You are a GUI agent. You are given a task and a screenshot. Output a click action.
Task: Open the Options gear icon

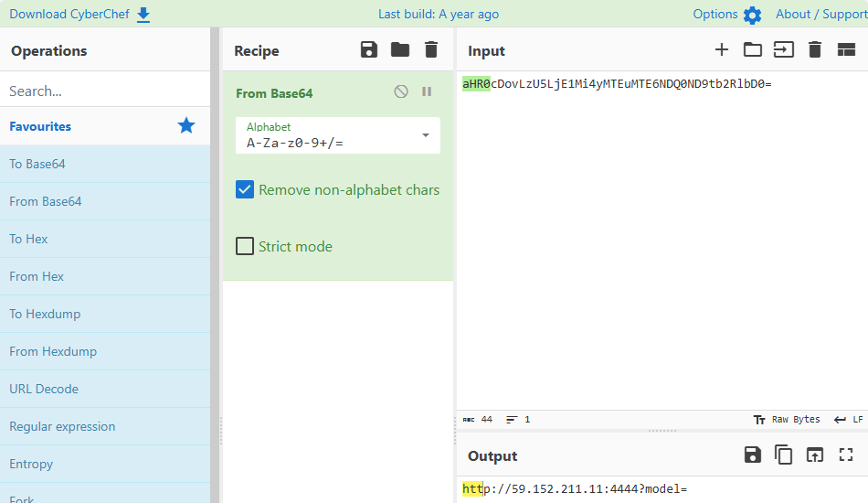752,15
